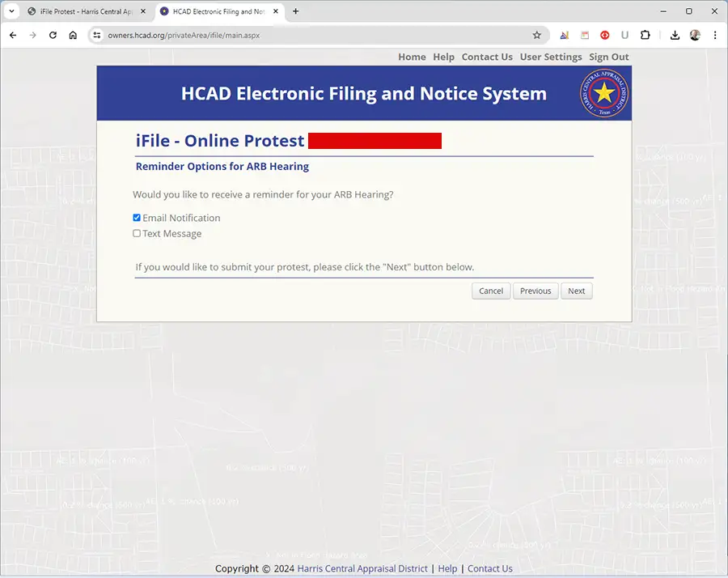Open the browser three-dot menu
Image resolution: width=728 pixels, height=578 pixels.
pos(715,35)
